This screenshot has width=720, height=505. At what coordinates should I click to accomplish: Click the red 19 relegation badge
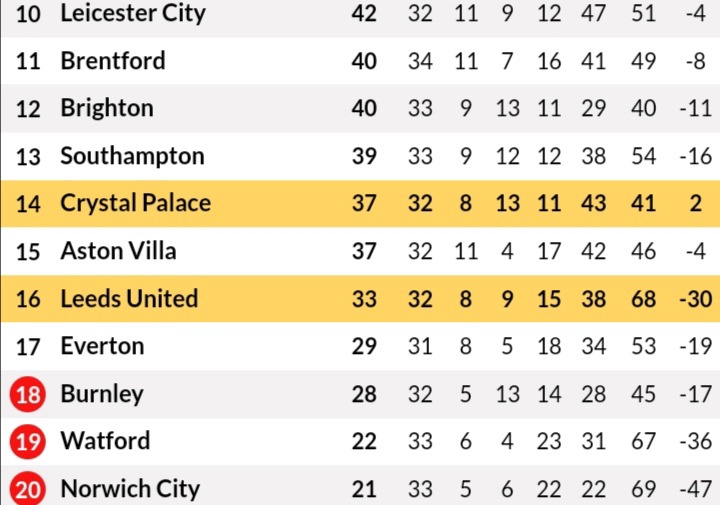coord(28,441)
